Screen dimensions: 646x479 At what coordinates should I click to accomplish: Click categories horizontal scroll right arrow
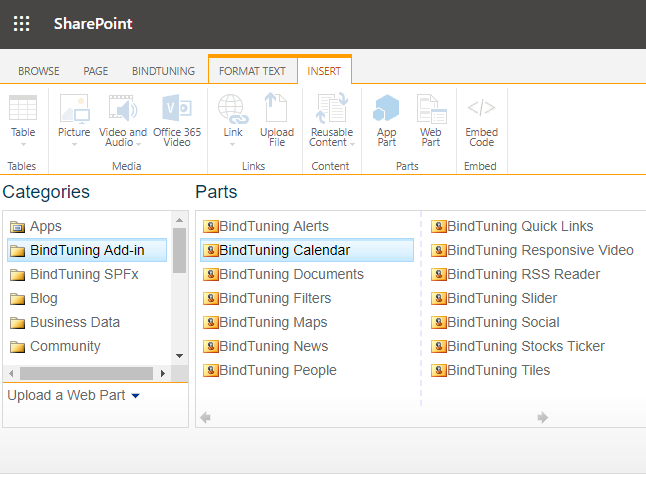click(x=163, y=374)
